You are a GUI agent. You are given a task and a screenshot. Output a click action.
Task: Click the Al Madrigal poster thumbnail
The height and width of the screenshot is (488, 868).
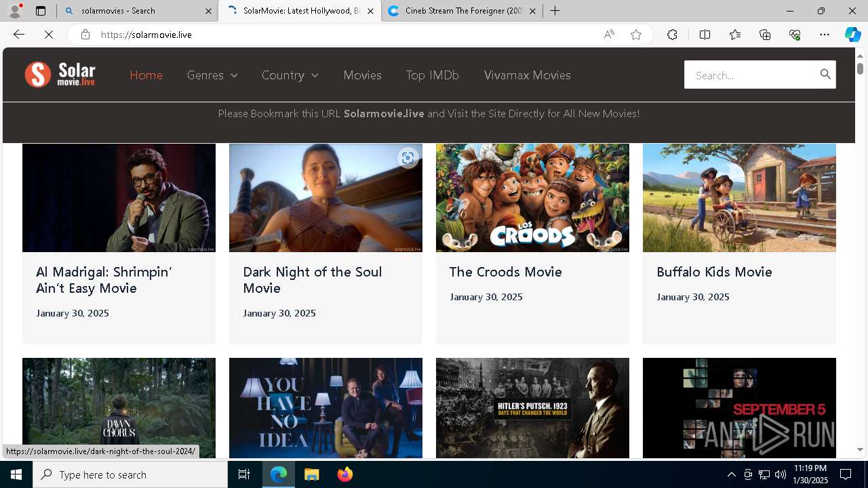pos(119,198)
